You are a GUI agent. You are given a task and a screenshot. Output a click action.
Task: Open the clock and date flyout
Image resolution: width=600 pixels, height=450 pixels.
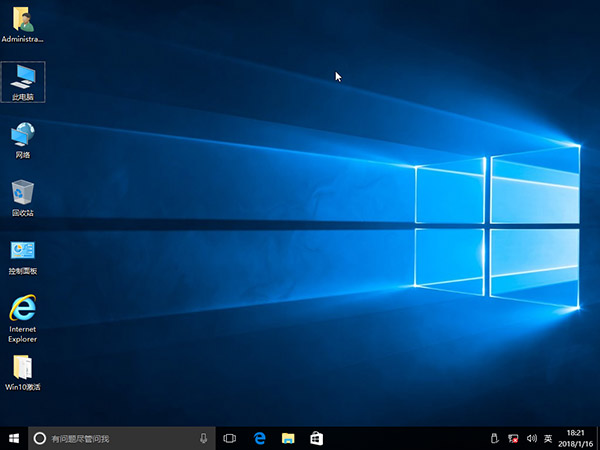click(576, 438)
